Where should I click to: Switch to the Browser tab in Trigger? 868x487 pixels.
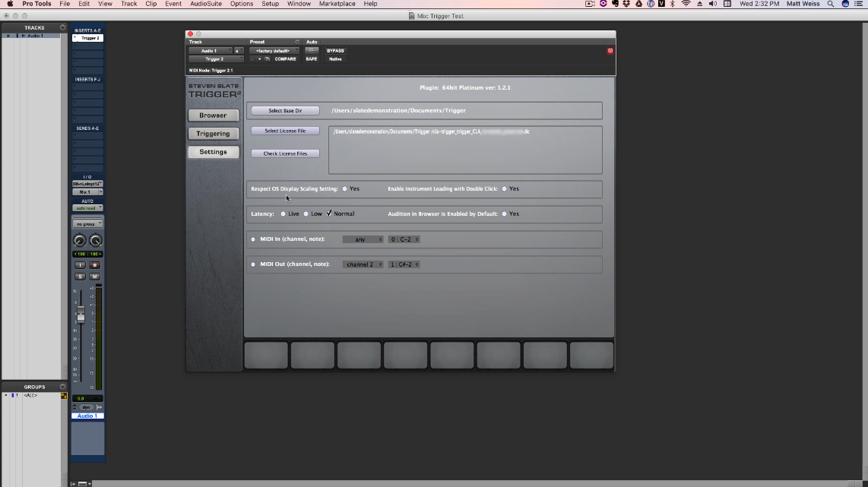point(213,115)
